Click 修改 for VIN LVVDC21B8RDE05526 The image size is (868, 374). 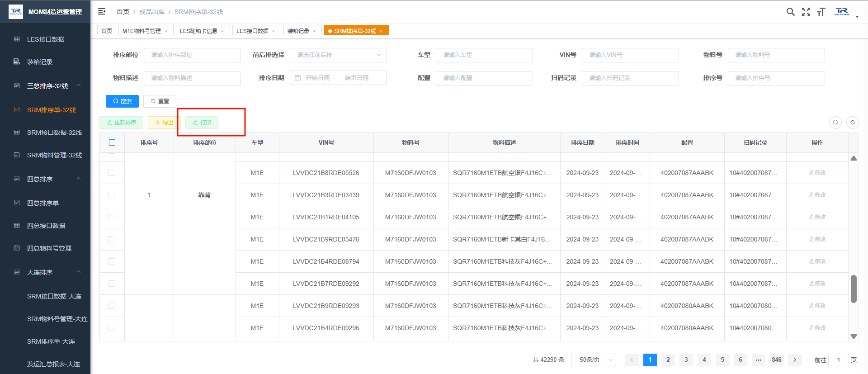point(817,173)
